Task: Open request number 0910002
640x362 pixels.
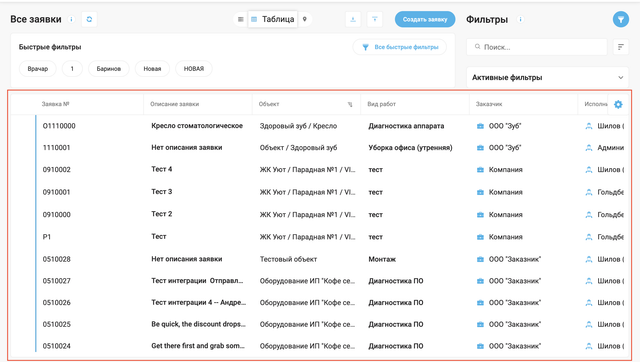Action: tap(57, 170)
